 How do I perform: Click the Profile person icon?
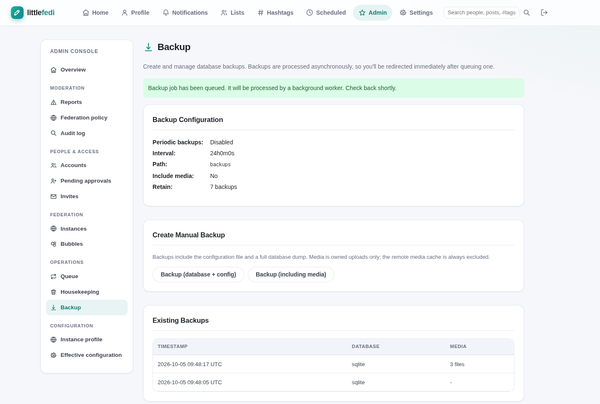pyautogui.click(x=124, y=13)
